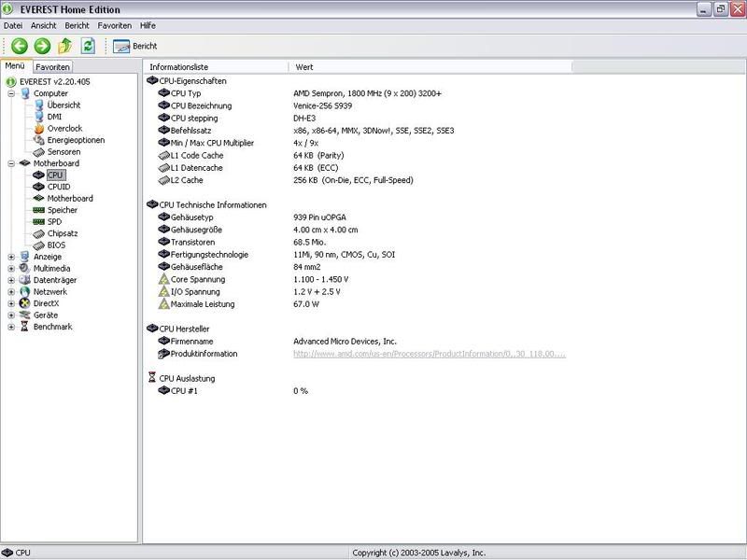Expand the Benchmark tree node
Screen dimensions: 747x560
click(x=11, y=328)
